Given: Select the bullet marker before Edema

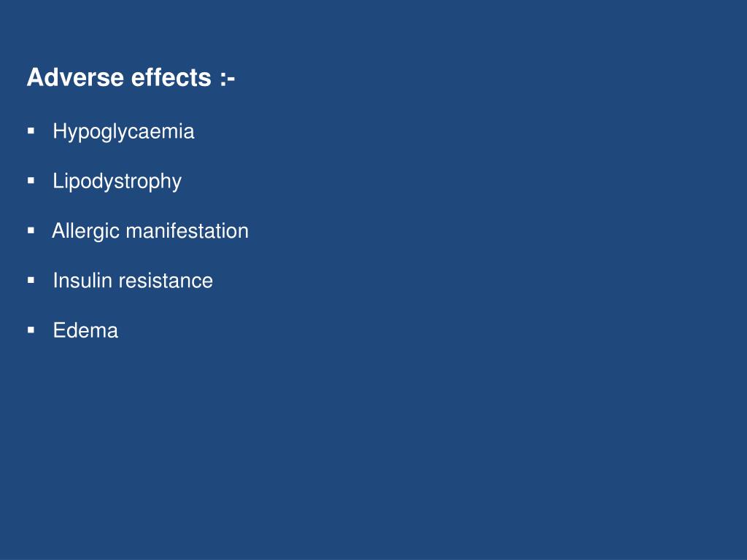Looking at the screenshot, I should click(31, 330).
